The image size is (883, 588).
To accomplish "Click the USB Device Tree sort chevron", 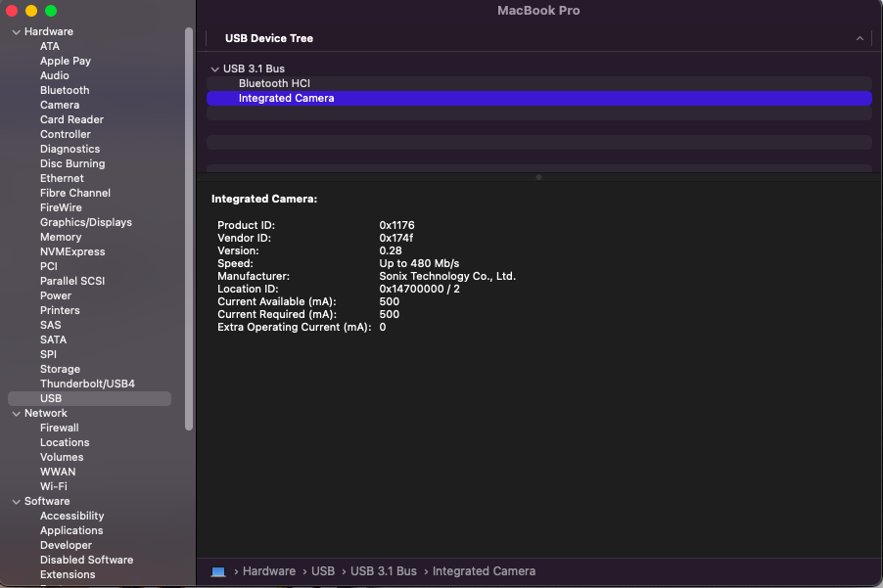I will click(x=860, y=39).
